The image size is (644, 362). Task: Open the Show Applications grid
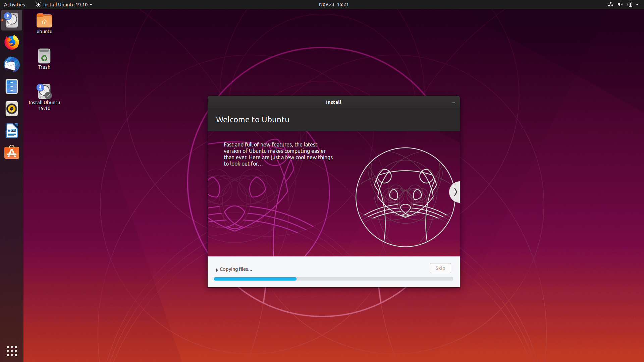[11, 351]
